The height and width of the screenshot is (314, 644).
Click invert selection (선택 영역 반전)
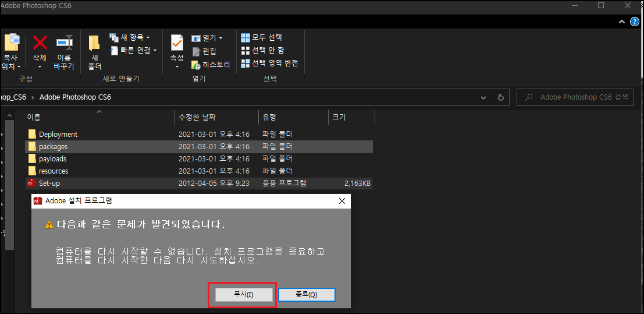[269, 63]
